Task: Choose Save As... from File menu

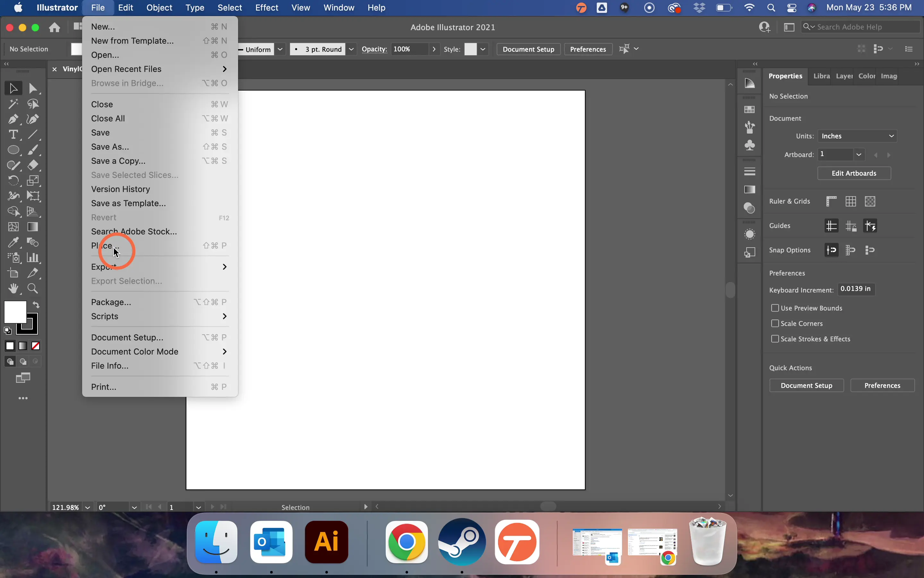Action: pos(159,147)
